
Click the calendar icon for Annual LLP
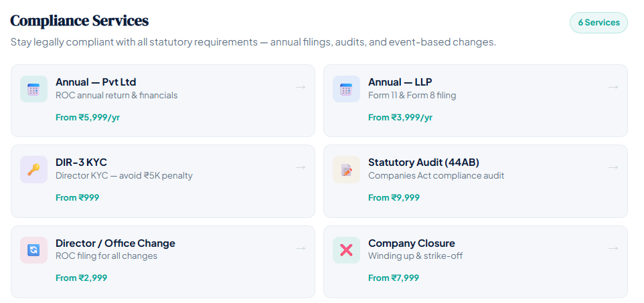(x=346, y=89)
